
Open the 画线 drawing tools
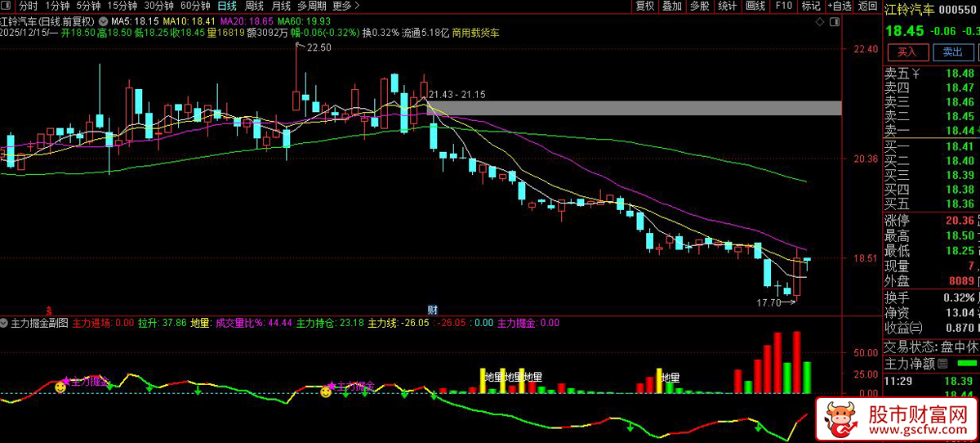(x=755, y=6)
